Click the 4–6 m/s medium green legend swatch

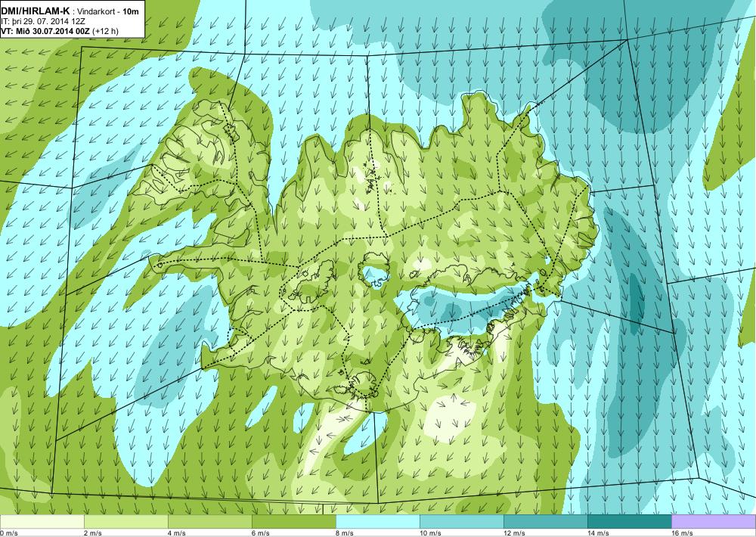tap(210, 522)
